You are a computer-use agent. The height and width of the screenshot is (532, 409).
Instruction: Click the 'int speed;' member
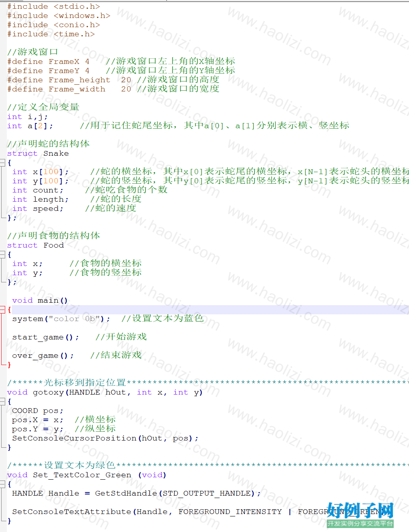tap(38, 208)
